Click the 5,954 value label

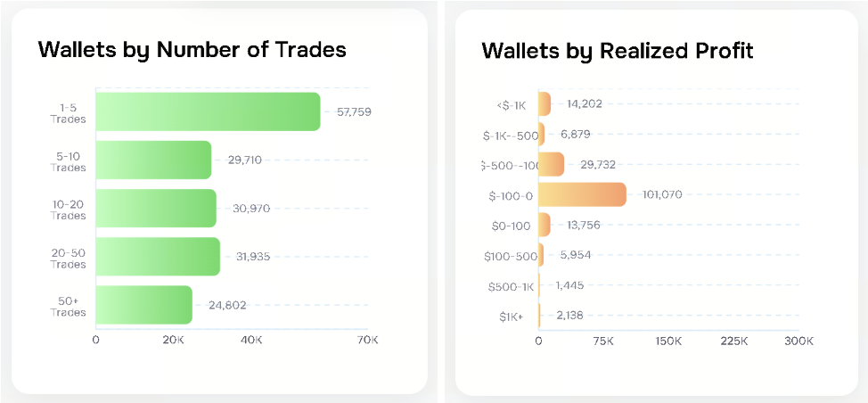(575, 255)
